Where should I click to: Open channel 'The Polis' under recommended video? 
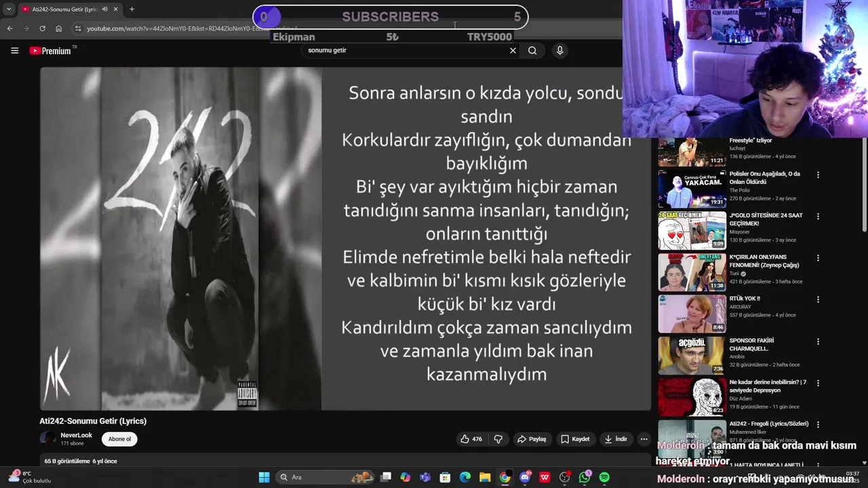(x=741, y=190)
